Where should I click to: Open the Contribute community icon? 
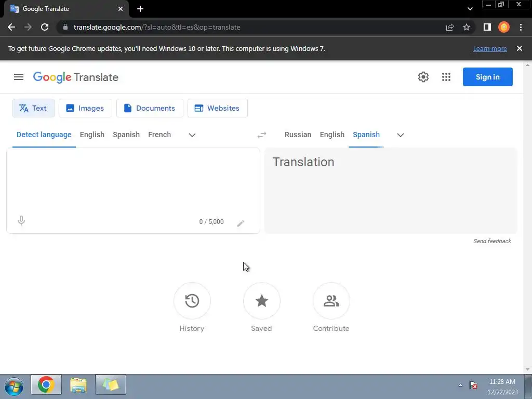coord(331,301)
